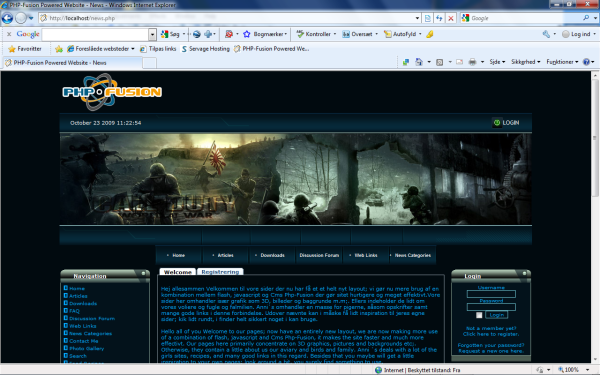Click the PHP-Fusion logo
Image resolution: width=600 pixels, height=375 pixels.
112,92
